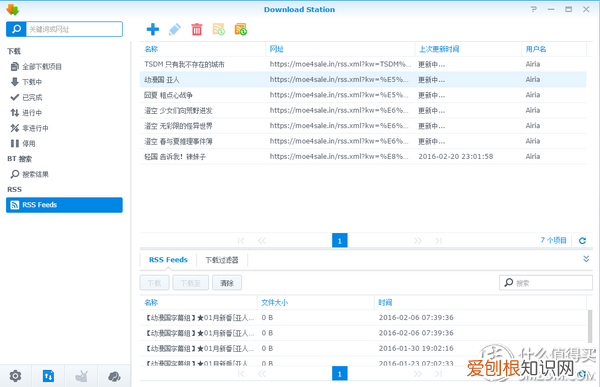Select 下载中 in the sidebar
The width and height of the screenshot is (600, 387).
pos(64,82)
